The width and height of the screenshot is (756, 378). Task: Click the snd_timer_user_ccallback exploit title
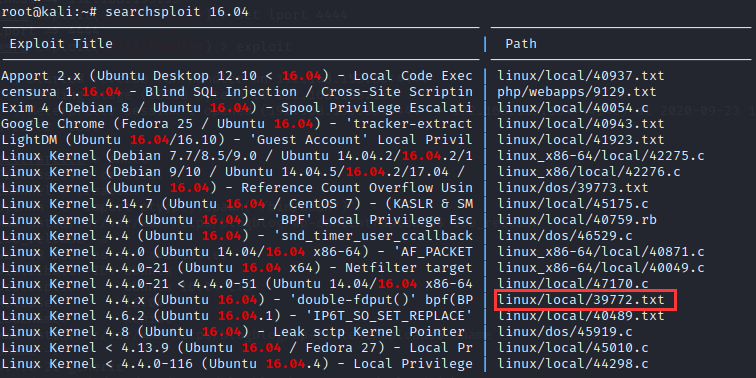click(237, 235)
